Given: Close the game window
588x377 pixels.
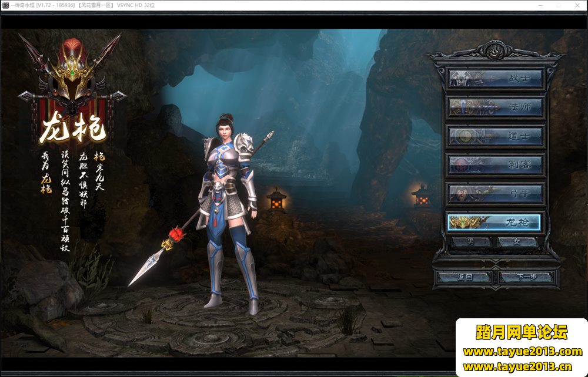Looking at the screenshot, I should pos(577,5).
